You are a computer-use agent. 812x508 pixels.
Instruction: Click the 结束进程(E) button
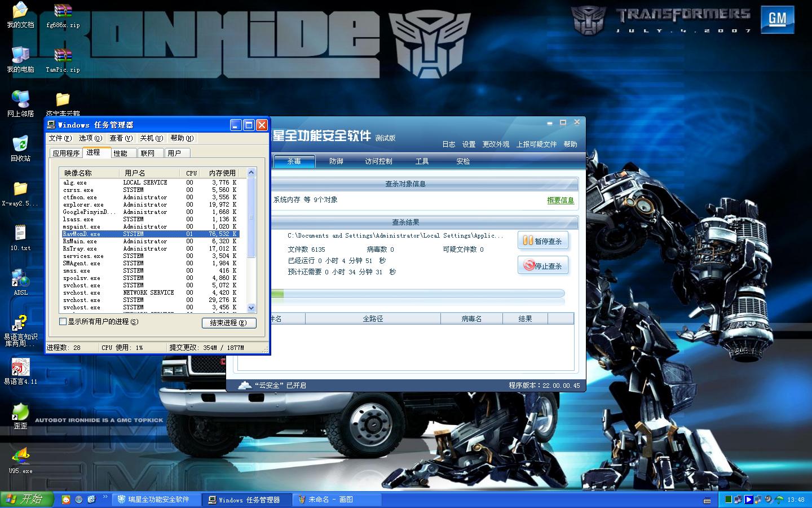coord(229,323)
